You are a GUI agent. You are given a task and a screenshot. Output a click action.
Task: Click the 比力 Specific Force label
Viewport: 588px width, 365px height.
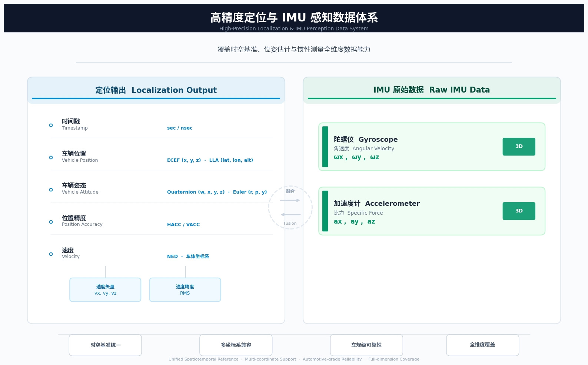(358, 213)
